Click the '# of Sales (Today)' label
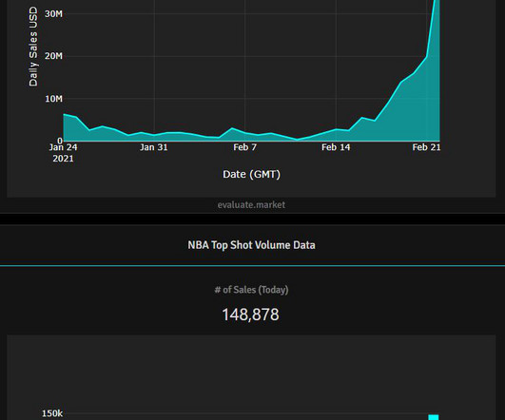The height and width of the screenshot is (420, 505). click(x=251, y=290)
